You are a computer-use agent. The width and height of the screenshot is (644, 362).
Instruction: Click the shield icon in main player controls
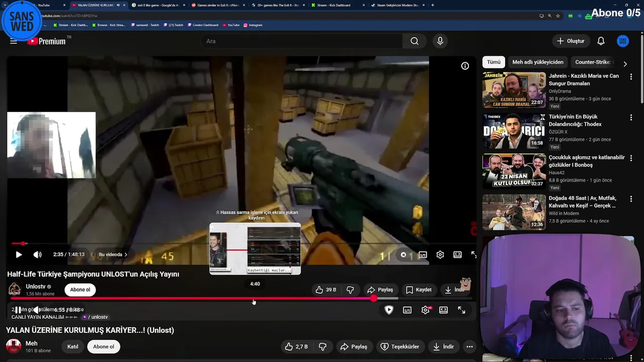click(389, 310)
